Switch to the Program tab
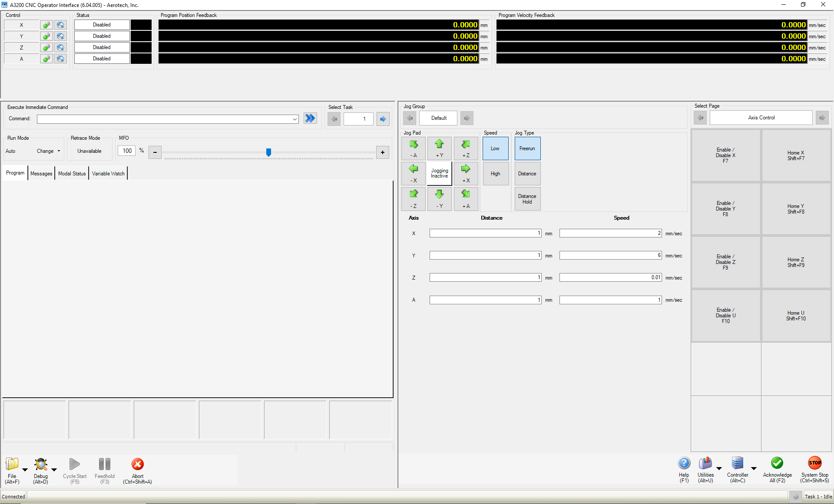The image size is (834, 504). (x=15, y=173)
